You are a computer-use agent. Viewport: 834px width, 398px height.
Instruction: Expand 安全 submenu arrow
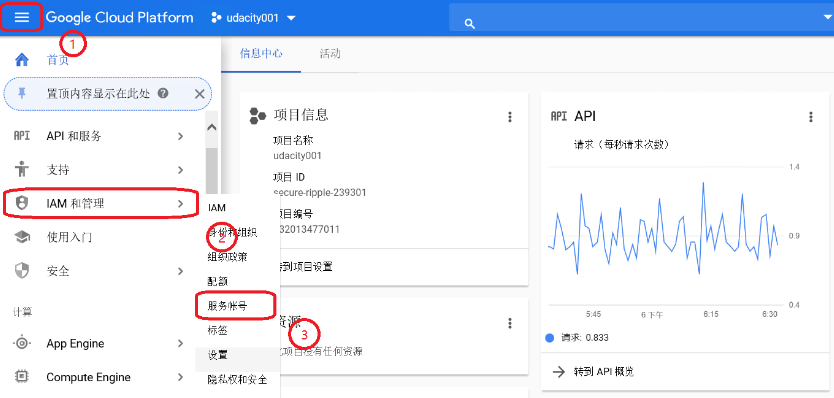pos(180,271)
